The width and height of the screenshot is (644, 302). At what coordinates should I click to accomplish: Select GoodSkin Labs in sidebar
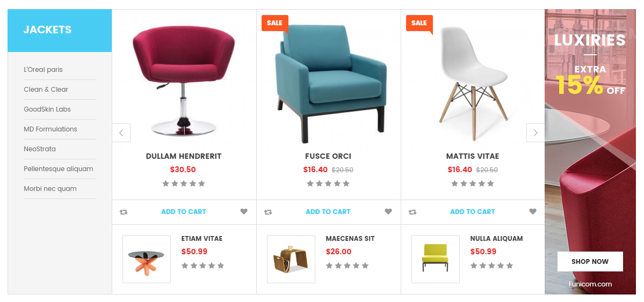[x=47, y=109]
